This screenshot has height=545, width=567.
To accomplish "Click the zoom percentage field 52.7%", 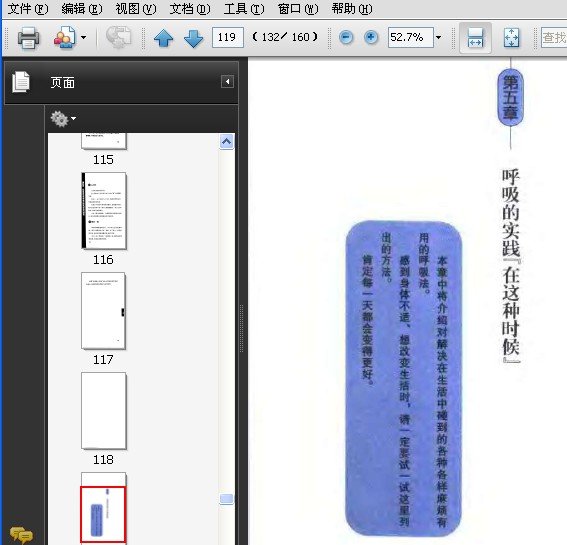I will pyautogui.click(x=410, y=37).
